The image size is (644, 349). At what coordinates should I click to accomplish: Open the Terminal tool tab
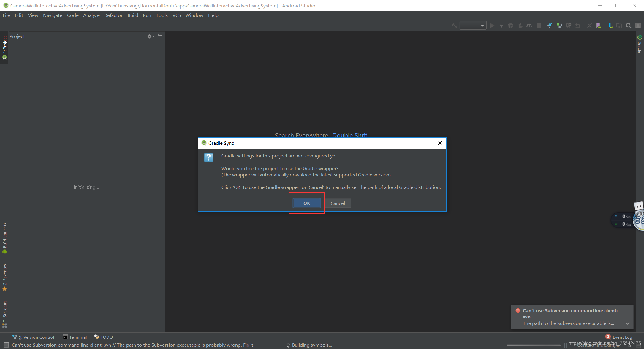(75, 337)
